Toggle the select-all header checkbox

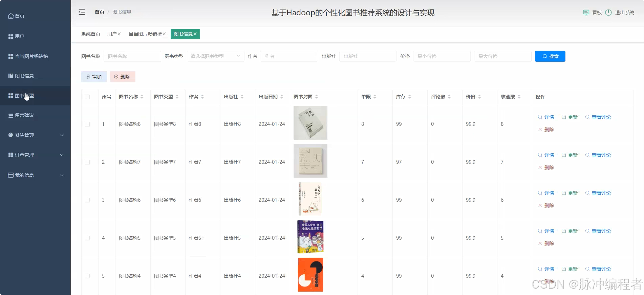pyautogui.click(x=87, y=97)
